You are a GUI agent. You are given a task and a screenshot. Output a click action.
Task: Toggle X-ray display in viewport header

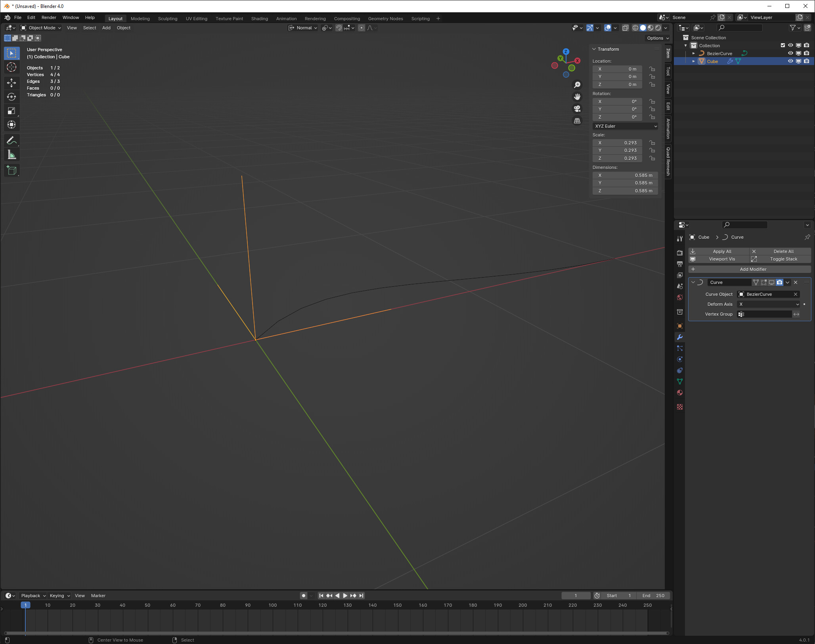pyautogui.click(x=625, y=28)
